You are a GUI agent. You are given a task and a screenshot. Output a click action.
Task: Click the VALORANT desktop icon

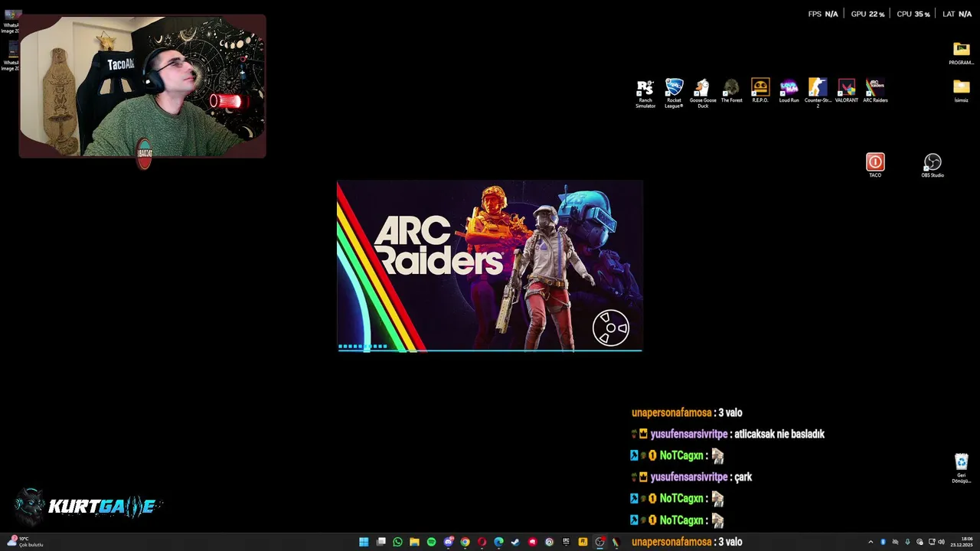tap(846, 91)
